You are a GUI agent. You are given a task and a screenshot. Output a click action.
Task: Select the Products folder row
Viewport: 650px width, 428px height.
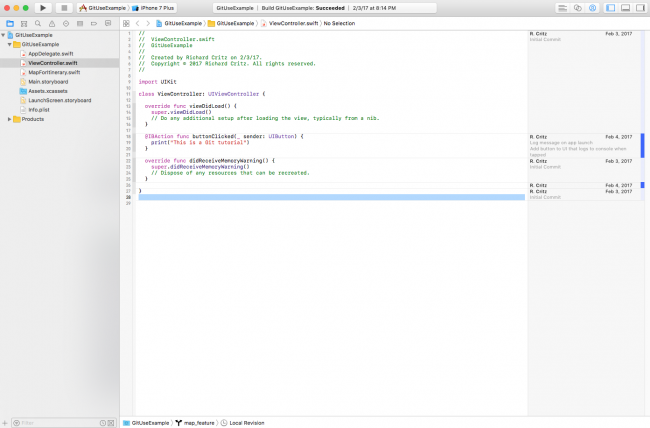[x=60, y=119]
